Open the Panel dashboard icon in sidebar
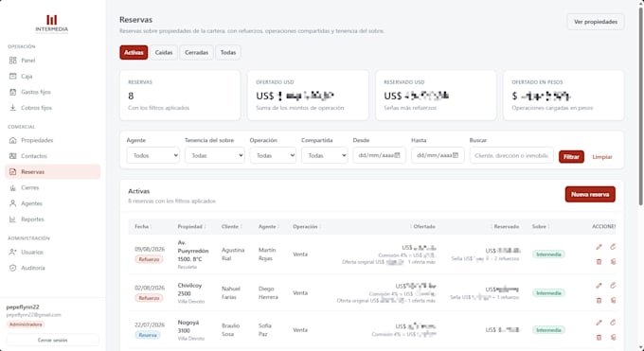The width and height of the screenshot is (644, 351). [x=12, y=61]
